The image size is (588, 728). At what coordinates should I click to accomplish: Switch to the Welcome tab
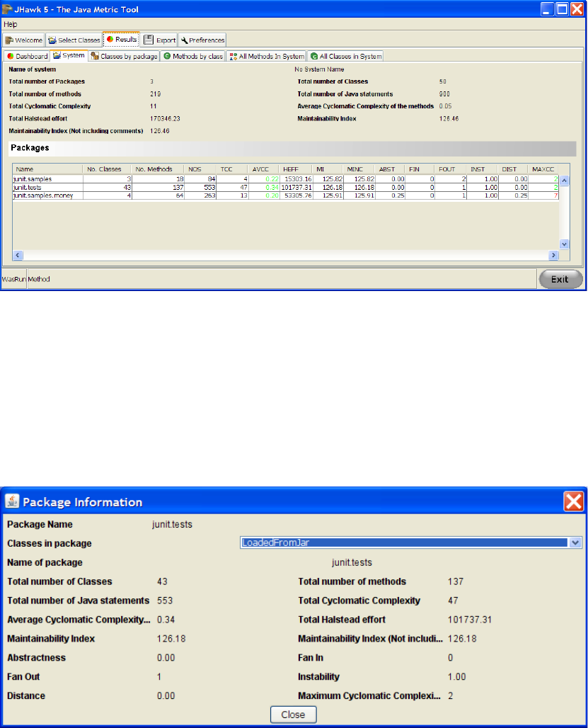point(23,40)
